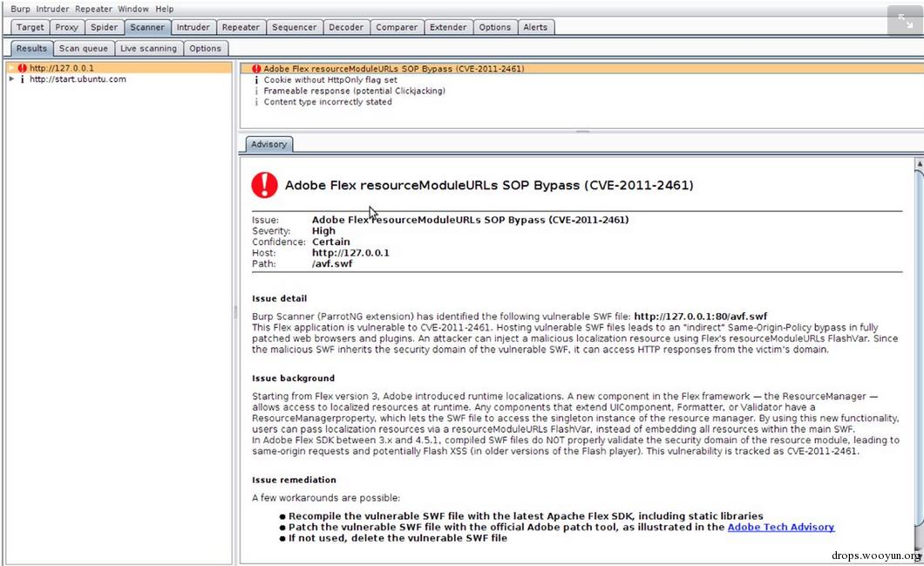Click info icon beside Content type incorrectly stated
The height and width of the screenshot is (566, 924).
pyautogui.click(x=256, y=102)
